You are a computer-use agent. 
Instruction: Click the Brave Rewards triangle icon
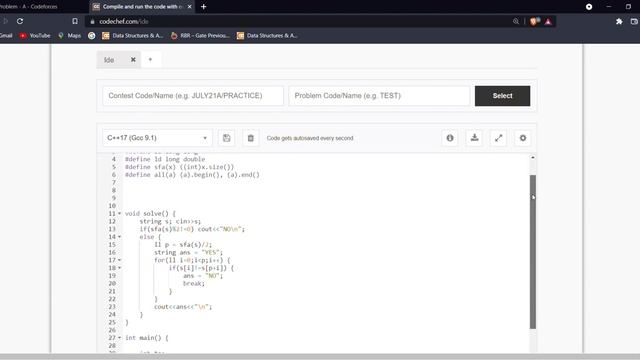[x=548, y=21]
